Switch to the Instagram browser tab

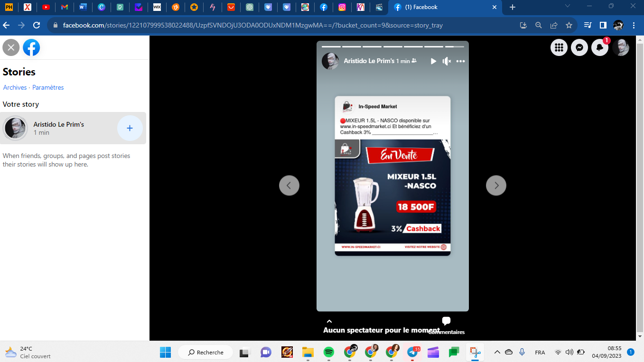click(342, 7)
